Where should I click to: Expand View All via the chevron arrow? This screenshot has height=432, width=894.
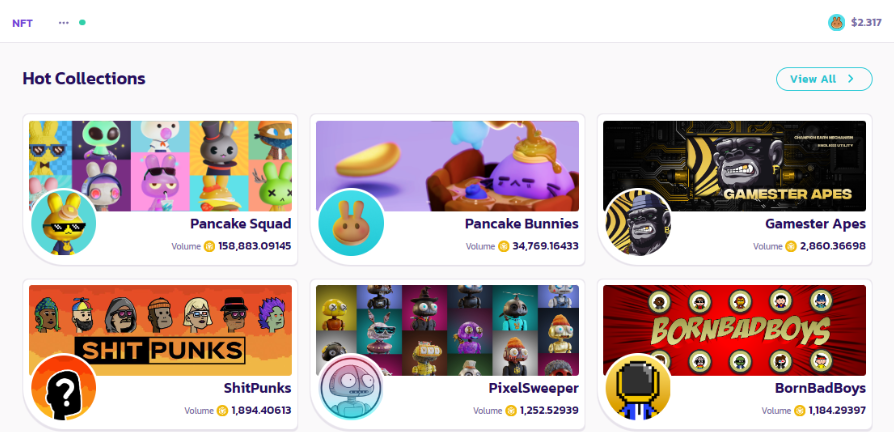point(851,79)
